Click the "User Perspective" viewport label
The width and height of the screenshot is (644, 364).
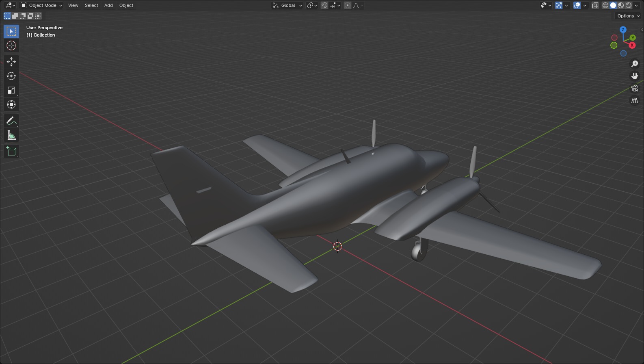pyautogui.click(x=44, y=28)
